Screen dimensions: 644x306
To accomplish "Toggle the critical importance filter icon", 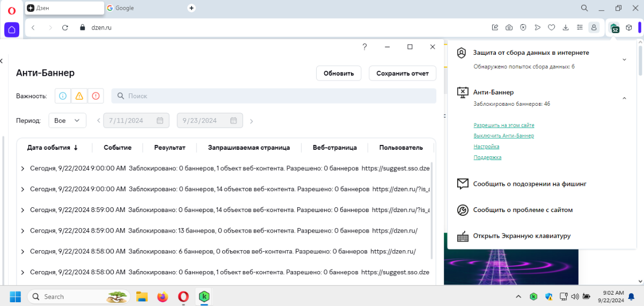I will pyautogui.click(x=96, y=96).
